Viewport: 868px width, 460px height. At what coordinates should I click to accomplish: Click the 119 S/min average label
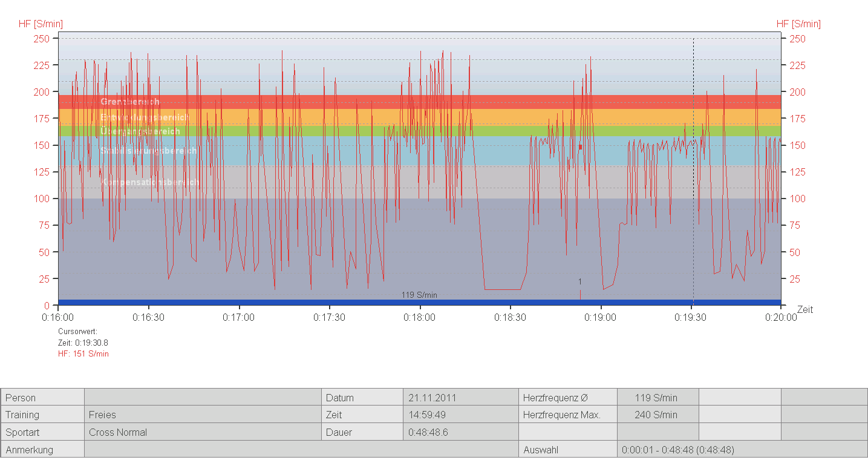419,295
